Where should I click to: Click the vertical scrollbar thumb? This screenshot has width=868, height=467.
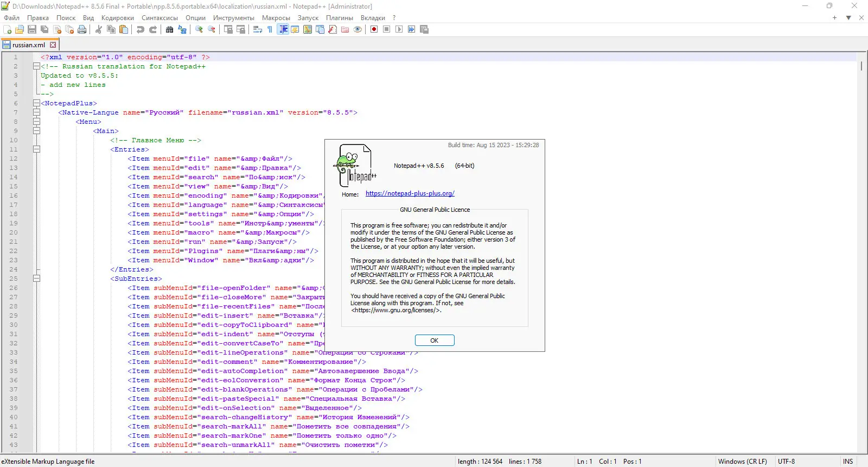point(861,66)
